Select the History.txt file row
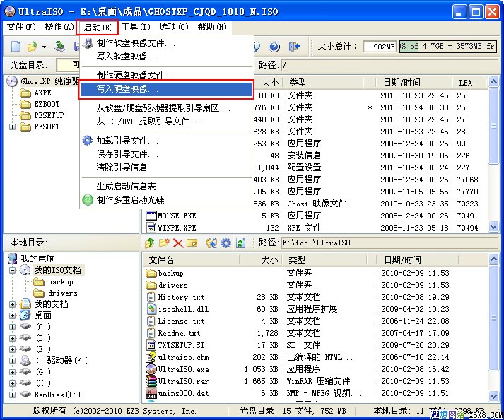Image resolution: width=504 pixels, height=420 pixels. click(x=315, y=297)
